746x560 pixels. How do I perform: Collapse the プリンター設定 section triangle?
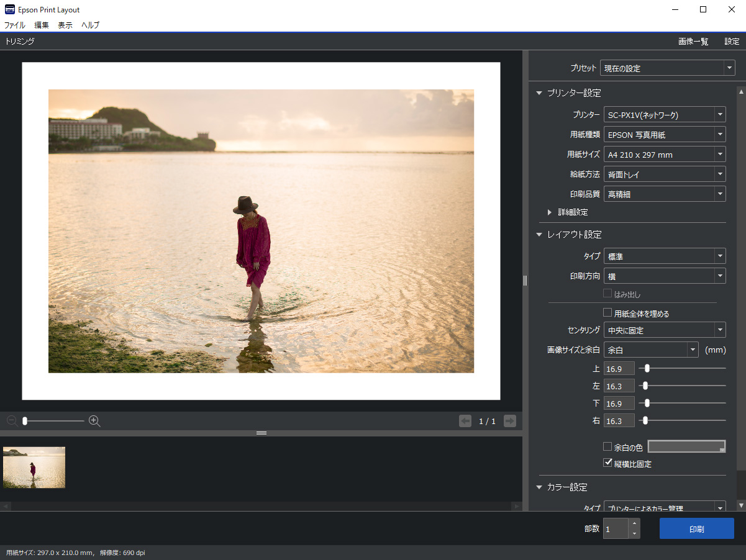coord(539,93)
